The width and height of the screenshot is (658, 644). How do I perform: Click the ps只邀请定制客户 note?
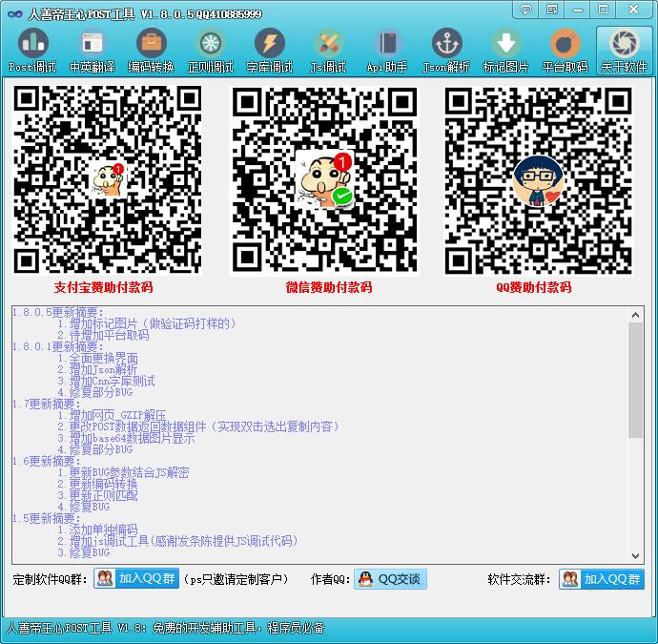pyautogui.click(x=236, y=579)
